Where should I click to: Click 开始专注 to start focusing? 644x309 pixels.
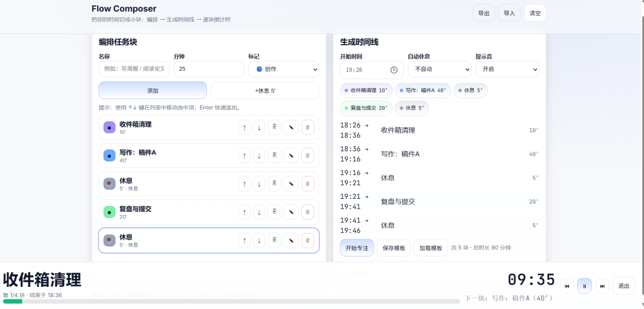[357, 248]
